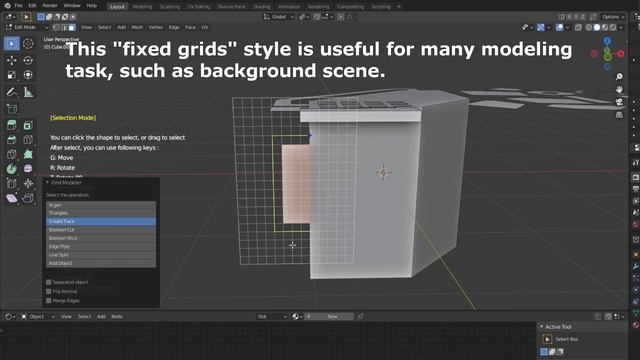Viewport: 640px width, 360px height.
Task: Click the viewport zoom magnifier icon
Action: click(619, 77)
